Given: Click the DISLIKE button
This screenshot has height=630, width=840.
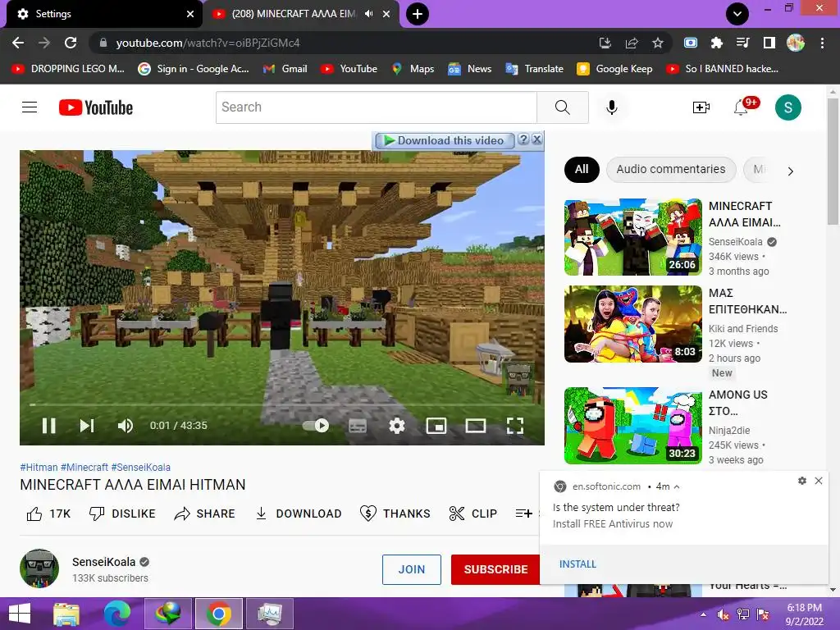Looking at the screenshot, I should pyautogui.click(x=122, y=514).
